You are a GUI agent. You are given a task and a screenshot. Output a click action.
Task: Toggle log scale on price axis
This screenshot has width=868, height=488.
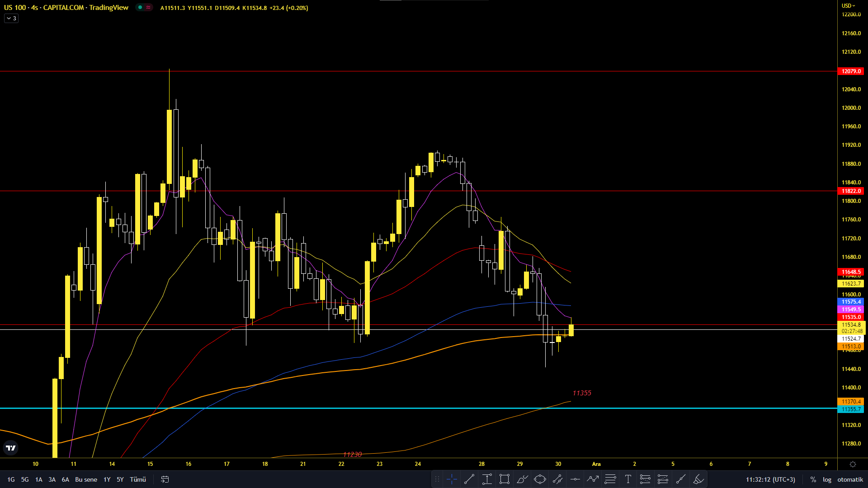point(827,479)
